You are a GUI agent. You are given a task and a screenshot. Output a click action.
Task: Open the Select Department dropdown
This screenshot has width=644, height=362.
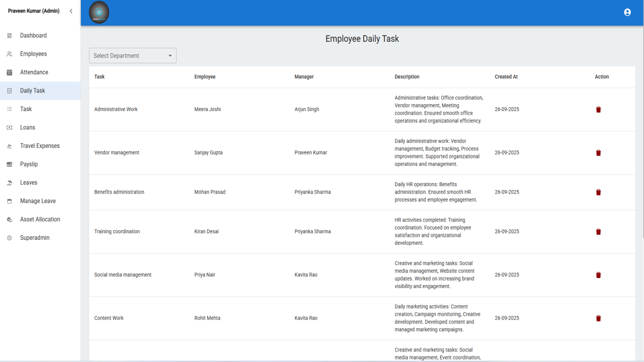[133, 56]
